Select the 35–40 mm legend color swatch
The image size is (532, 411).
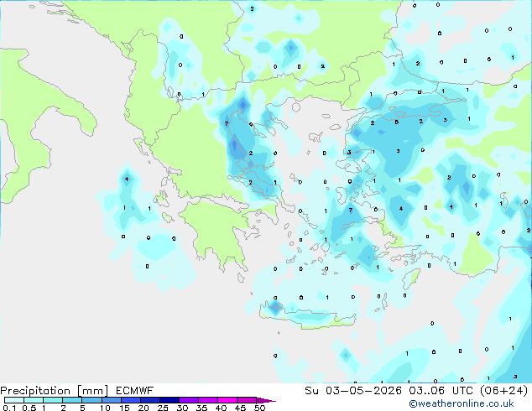click(x=208, y=400)
